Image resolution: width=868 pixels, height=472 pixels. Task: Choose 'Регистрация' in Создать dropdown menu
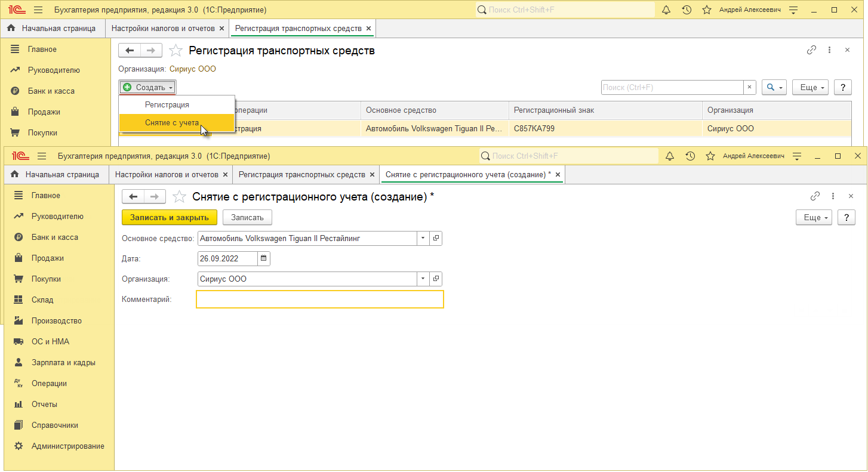(177, 104)
